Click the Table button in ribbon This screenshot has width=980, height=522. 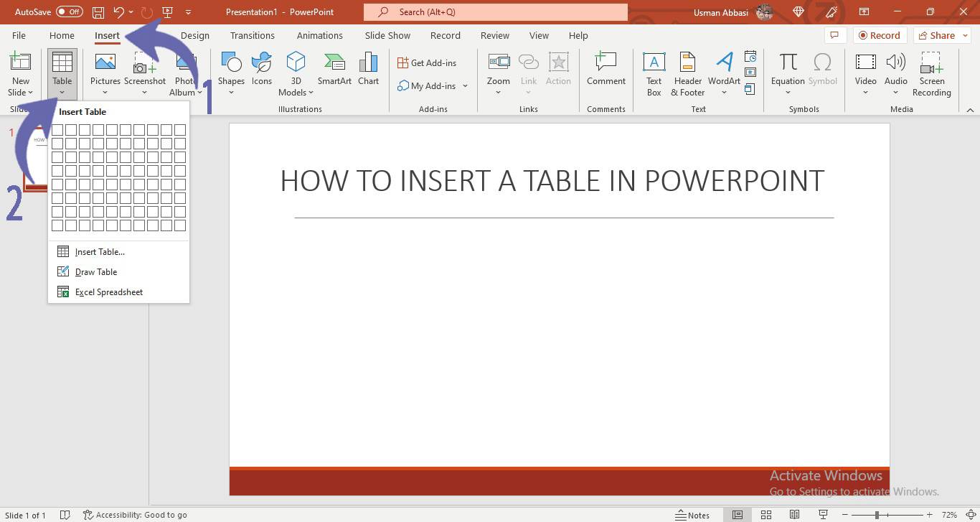62,74
